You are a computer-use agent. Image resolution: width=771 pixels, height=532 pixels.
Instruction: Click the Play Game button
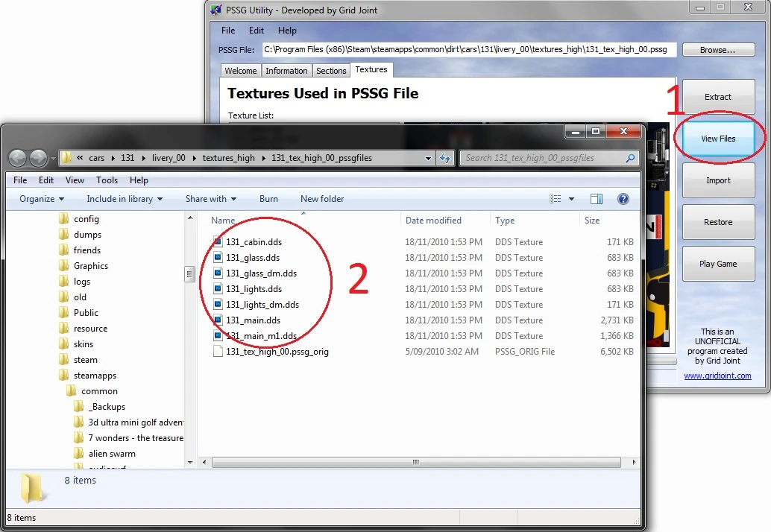[x=718, y=264]
